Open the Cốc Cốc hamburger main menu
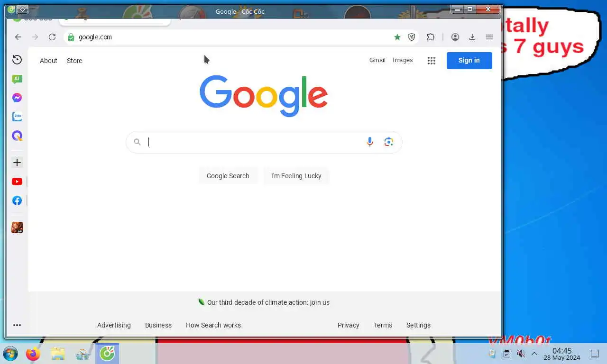 (489, 37)
